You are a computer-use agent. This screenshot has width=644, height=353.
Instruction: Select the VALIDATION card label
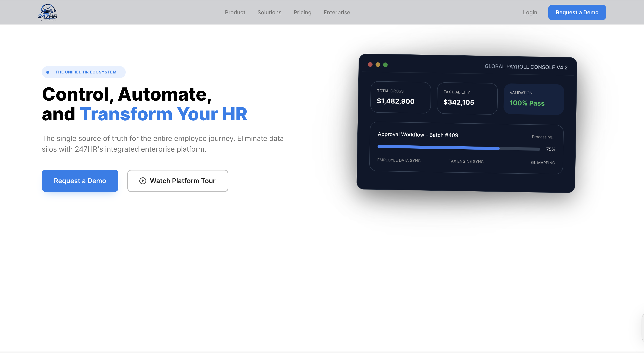[x=521, y=93]
